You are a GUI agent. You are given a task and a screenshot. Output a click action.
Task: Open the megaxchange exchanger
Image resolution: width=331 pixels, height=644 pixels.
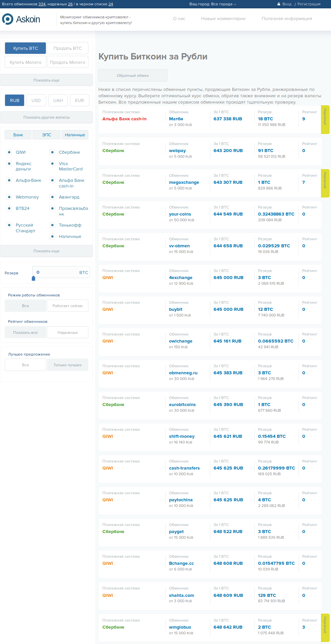(184, 182)
